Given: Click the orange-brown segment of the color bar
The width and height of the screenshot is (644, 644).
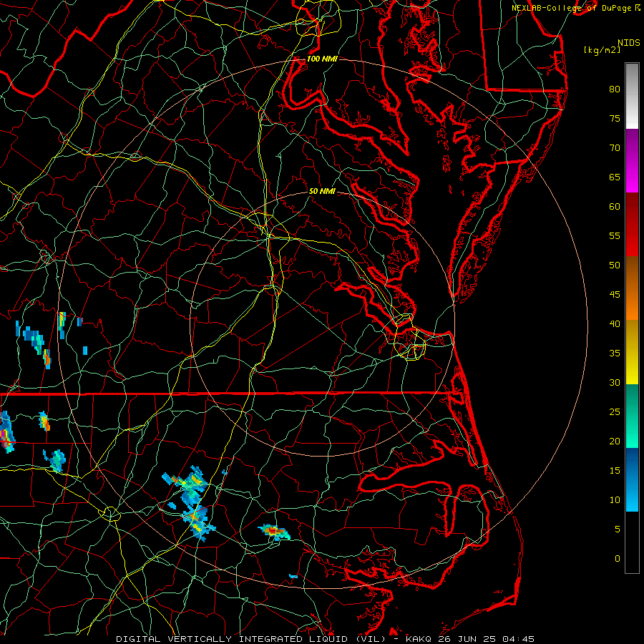Looking at the screenshot, I should pos(632,288).
